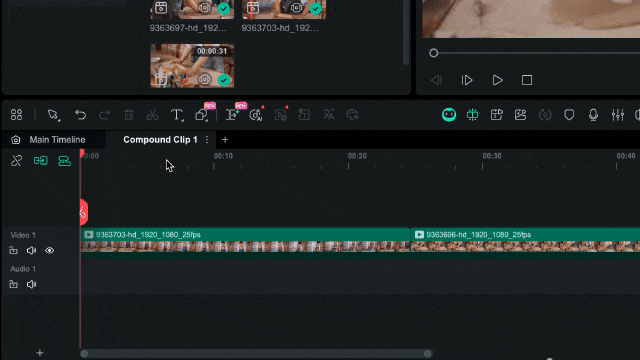This screenshot has height=360, width=640.
Task: Click the microphone voiceover icon
Action: click(x=593, y=115)
